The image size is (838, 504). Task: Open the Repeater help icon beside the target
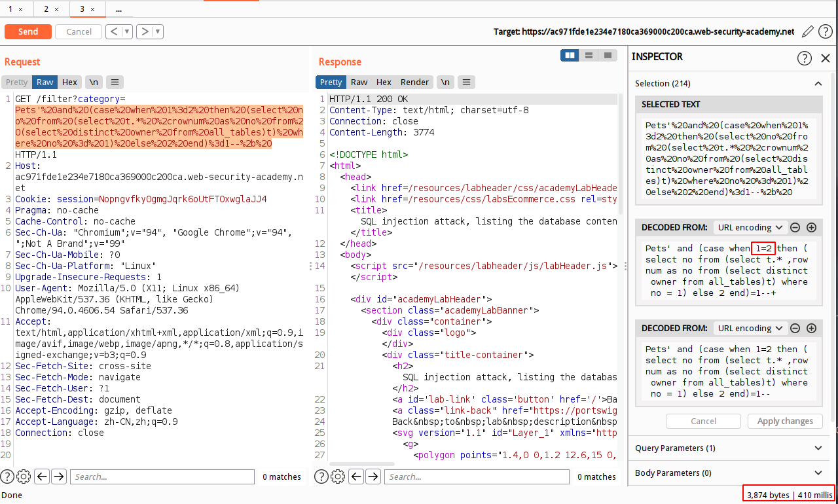(826, 31)
